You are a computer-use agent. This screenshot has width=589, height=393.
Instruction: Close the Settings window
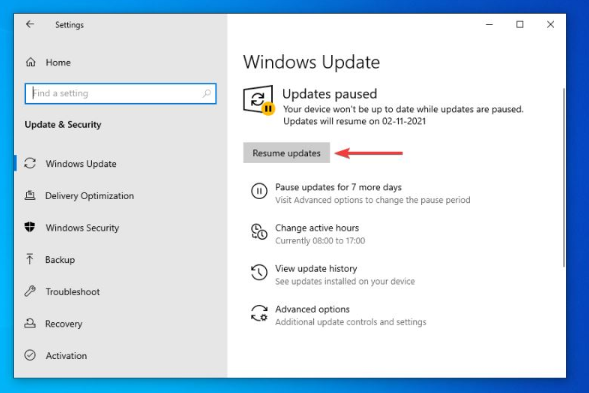click(550, 24)
